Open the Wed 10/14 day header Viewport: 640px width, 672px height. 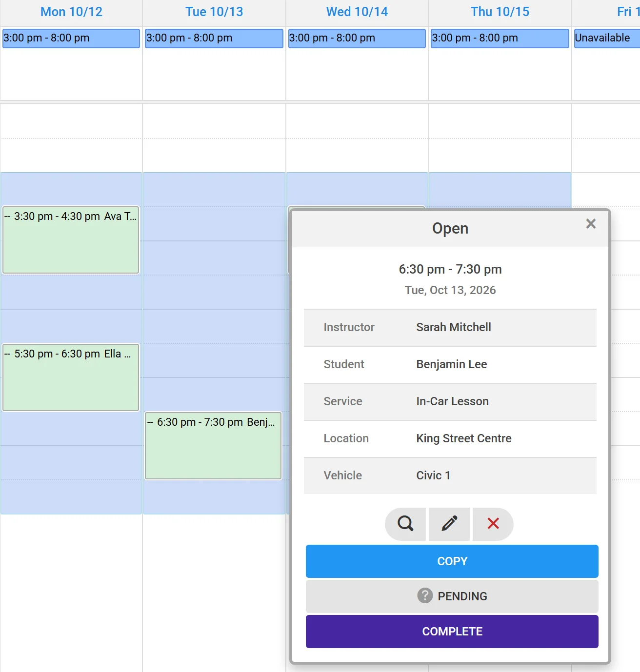pyautogui.click(x=357, y=12)
